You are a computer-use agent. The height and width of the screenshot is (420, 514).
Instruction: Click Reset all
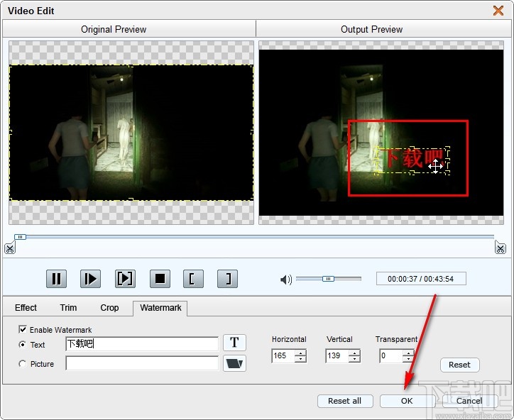[345, 401]
